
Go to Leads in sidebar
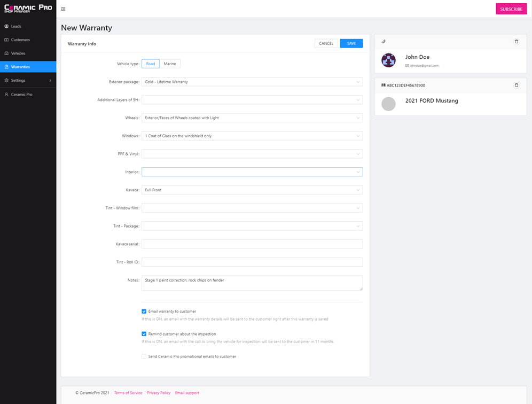[28, 26]
